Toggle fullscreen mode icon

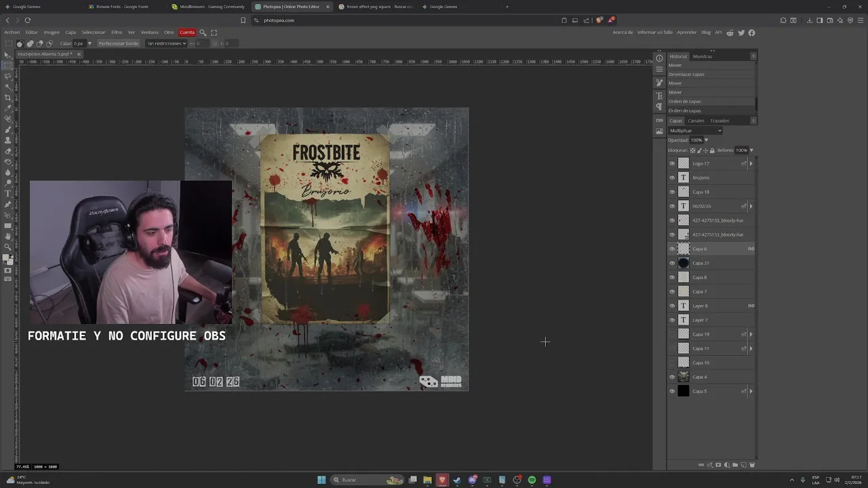pos(214,33)
